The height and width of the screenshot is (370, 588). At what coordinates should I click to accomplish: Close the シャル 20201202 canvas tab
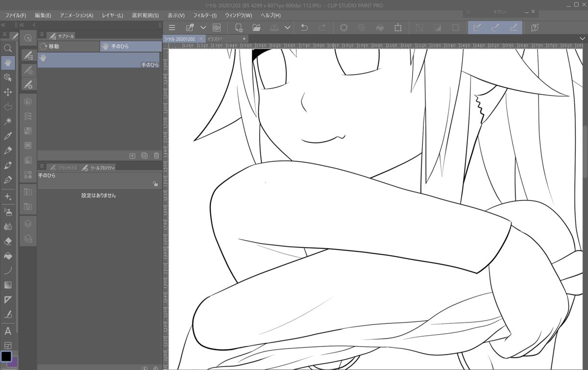click(x=201, y=39)
